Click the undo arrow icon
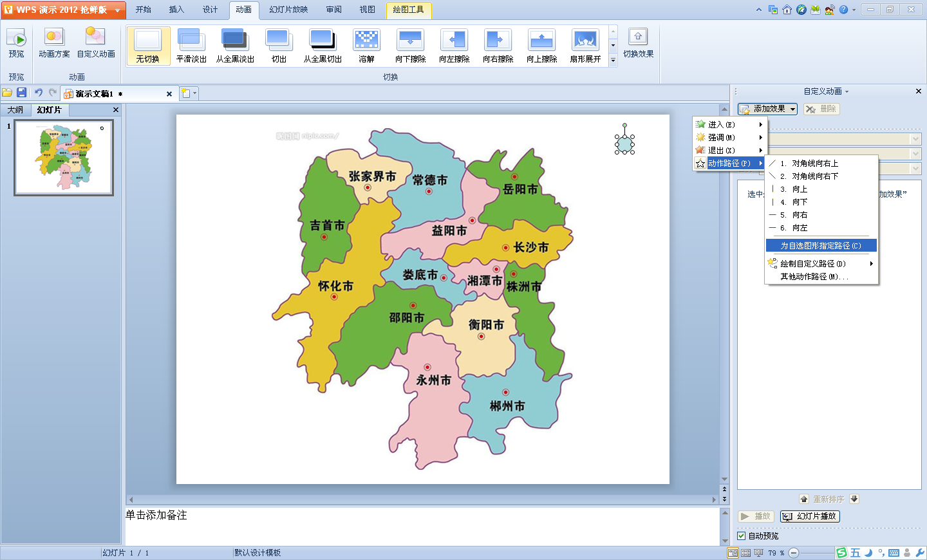Viewport: 927px width, 560px height. 39,93
